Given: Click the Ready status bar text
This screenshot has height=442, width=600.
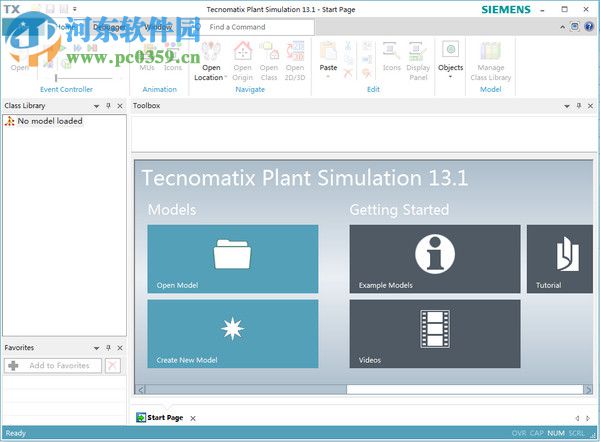Looking at the screenshot, I should point(16,433).
